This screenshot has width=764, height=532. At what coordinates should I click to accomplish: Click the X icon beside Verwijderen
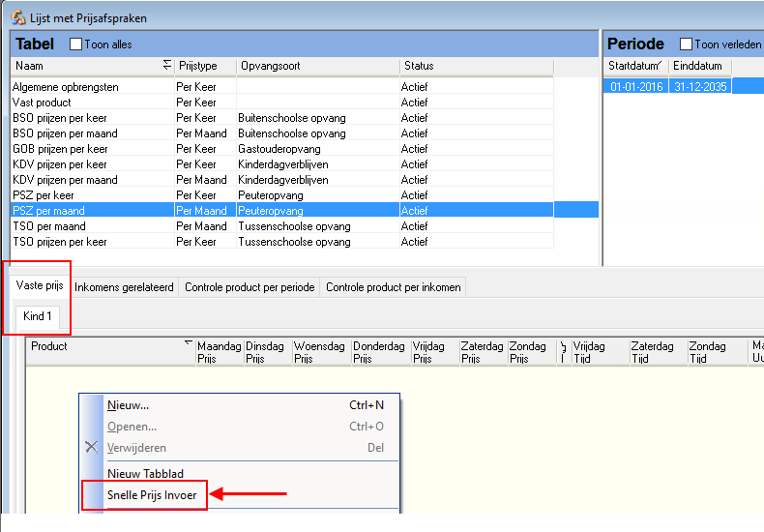point(92,448)
